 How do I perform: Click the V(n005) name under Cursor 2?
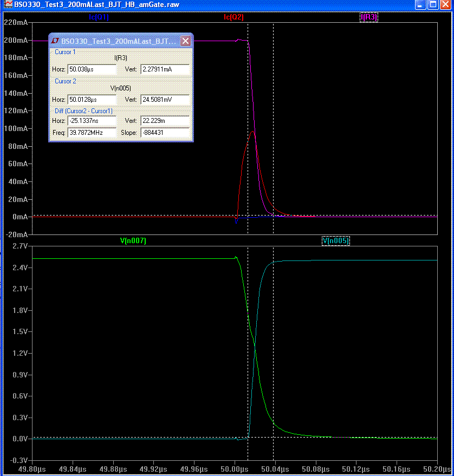[121, 88]
